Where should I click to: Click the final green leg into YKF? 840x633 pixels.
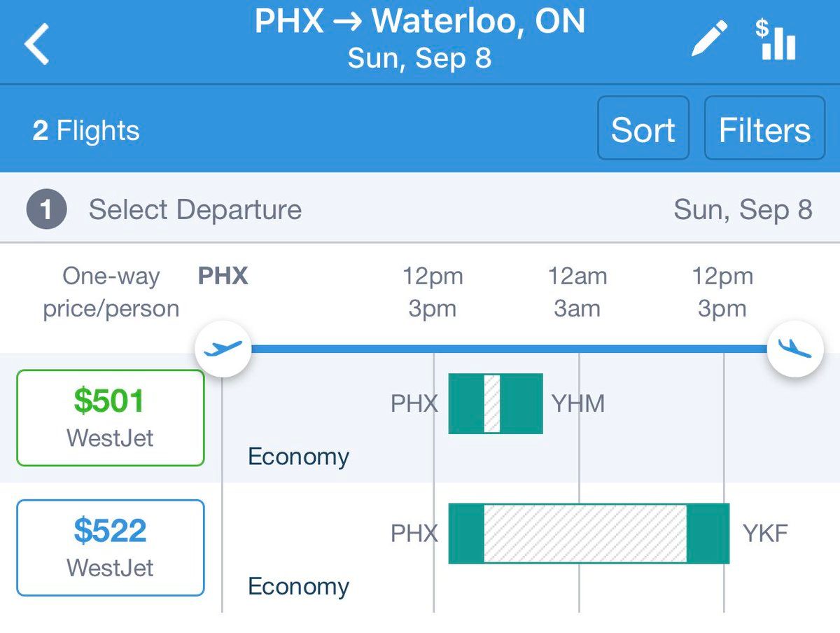point(708,534)
